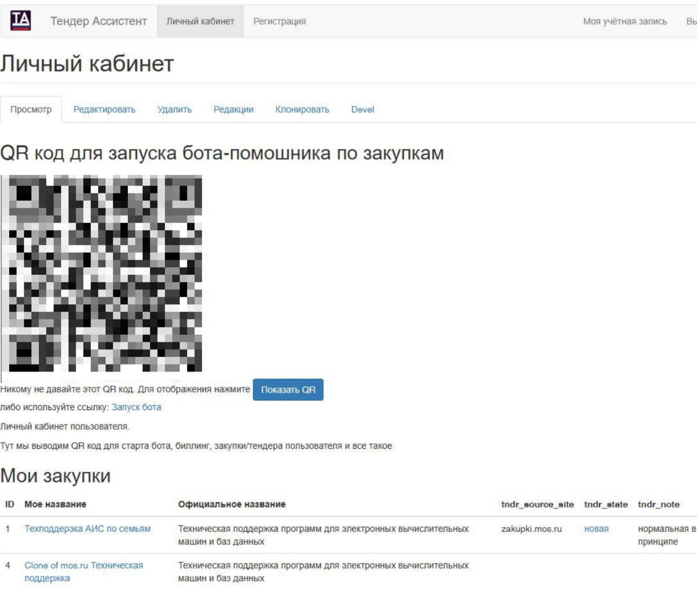The height and width of the screenshot is (616, 697).
Task: Click the blurred QR code image
Action: coord(102,273)
